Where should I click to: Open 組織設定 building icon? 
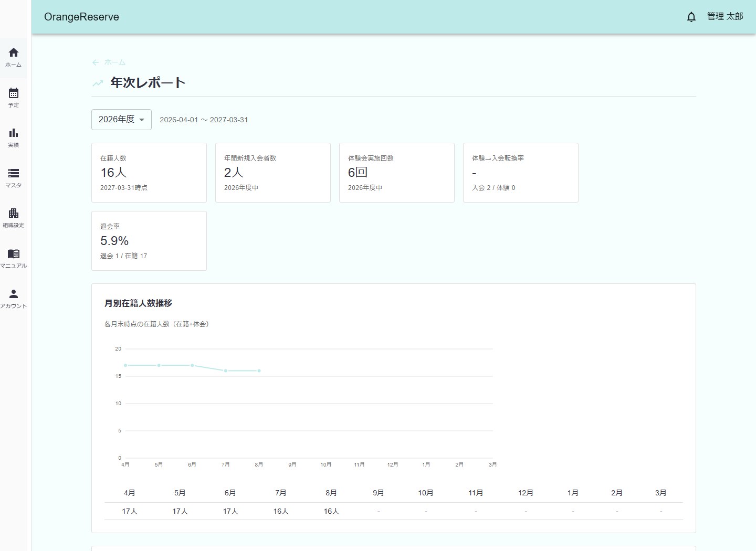coord(14,218)
